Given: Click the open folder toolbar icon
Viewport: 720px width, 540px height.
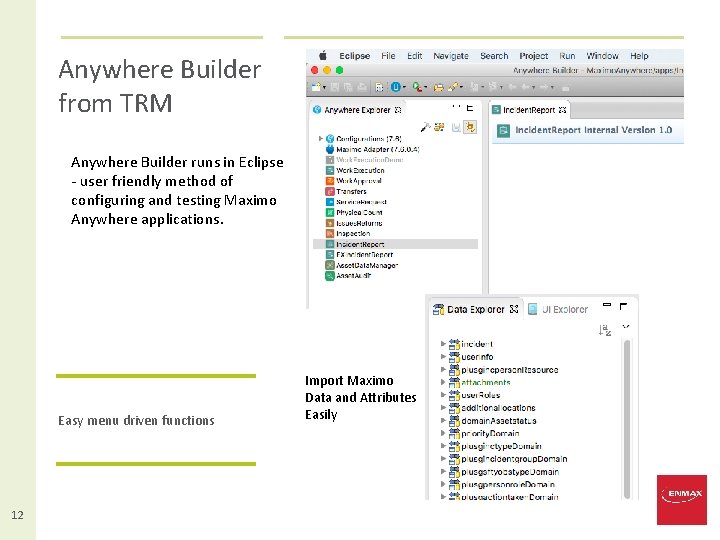Looking at the screenshot, I should (x=439, y=87).
